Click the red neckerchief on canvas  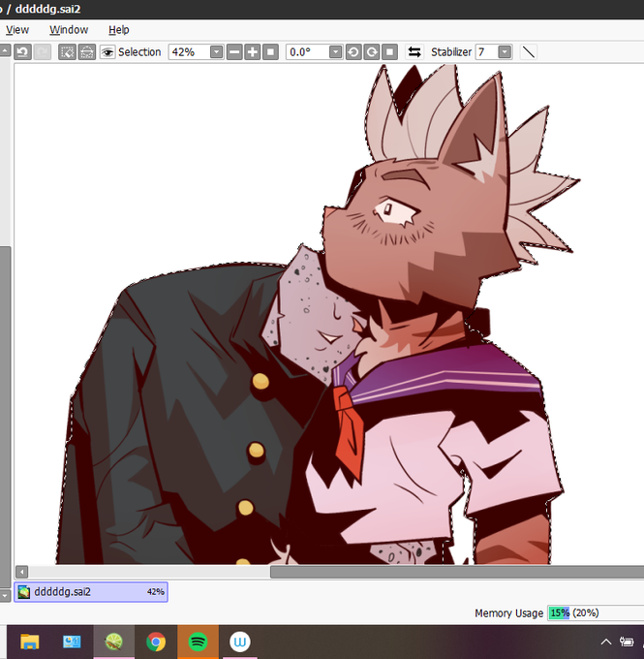[x=349, y=433]
